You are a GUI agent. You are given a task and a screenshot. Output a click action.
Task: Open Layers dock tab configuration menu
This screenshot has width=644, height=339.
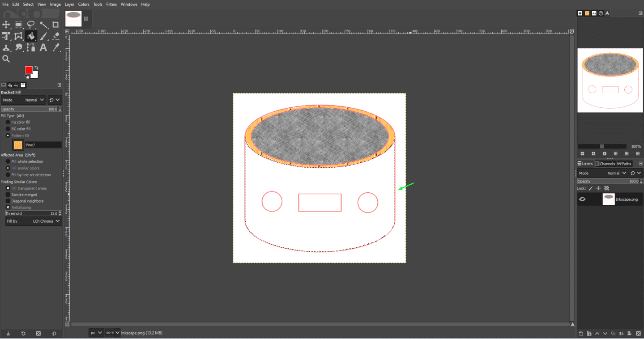(640, 164)
